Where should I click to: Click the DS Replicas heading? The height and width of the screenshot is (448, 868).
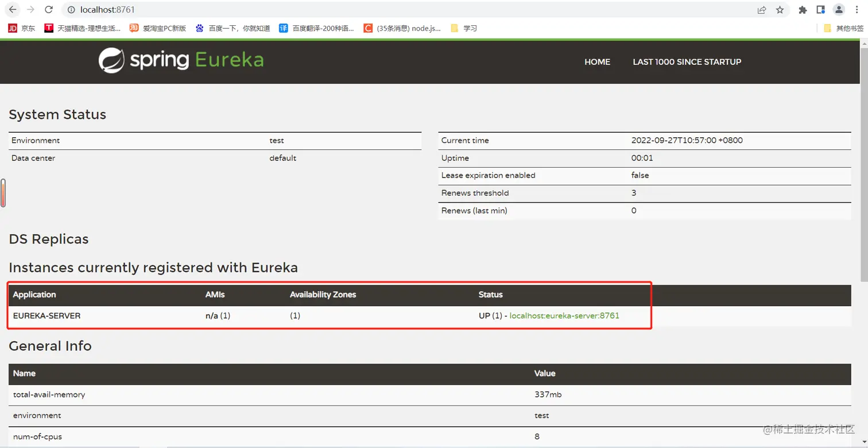49,239
